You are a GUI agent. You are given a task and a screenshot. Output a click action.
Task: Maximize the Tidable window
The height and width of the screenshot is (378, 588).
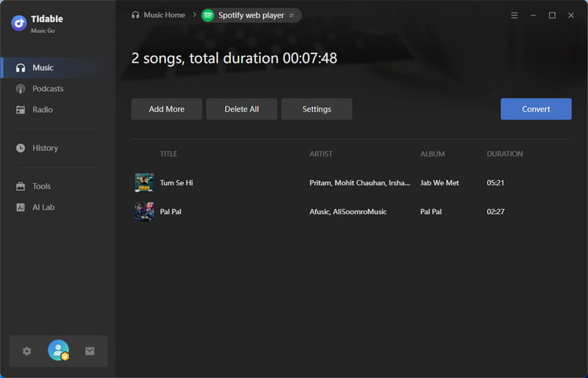point(552,15)
